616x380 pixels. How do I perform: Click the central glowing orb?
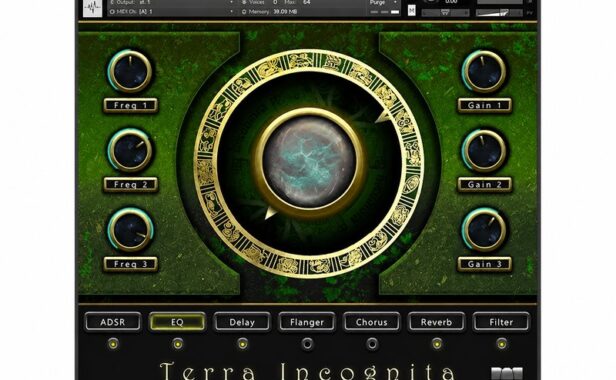(309, 161)
